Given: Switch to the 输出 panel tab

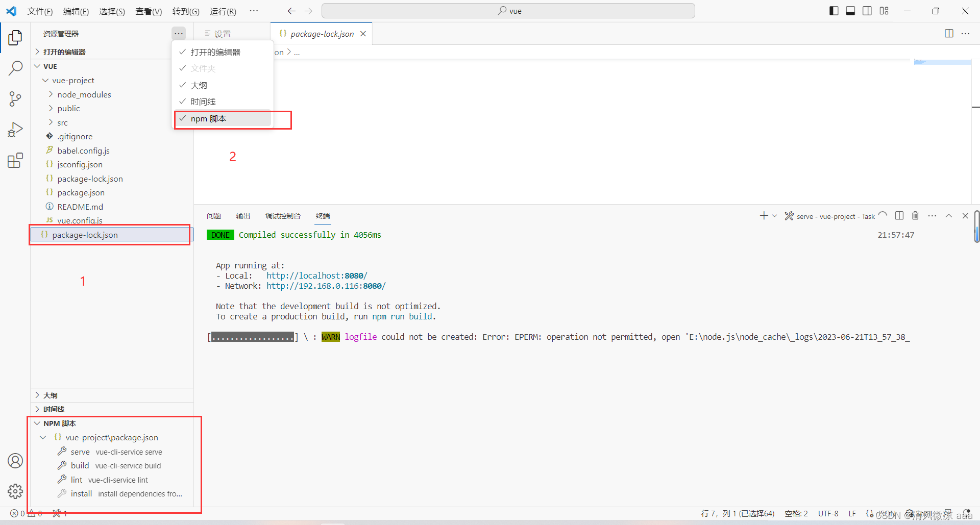Looking at the screenshot, I should tap(243, 216).
